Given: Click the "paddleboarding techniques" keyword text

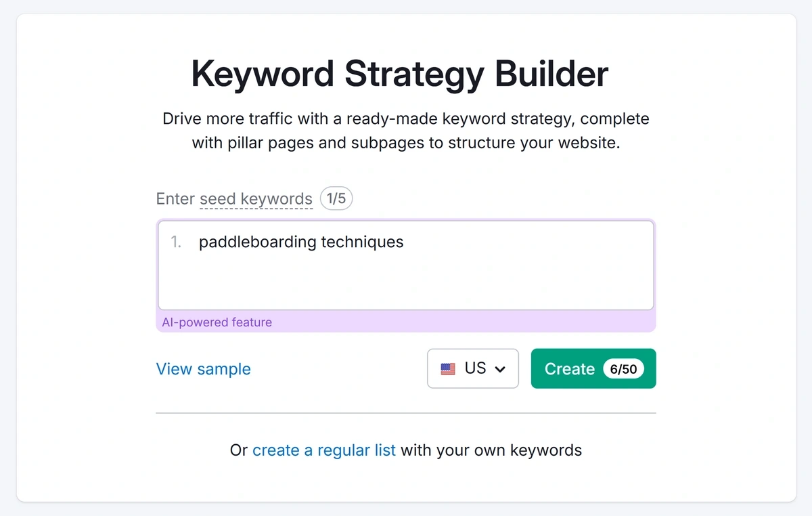Looking at the screenshot, I should click(x=300, y=242).
